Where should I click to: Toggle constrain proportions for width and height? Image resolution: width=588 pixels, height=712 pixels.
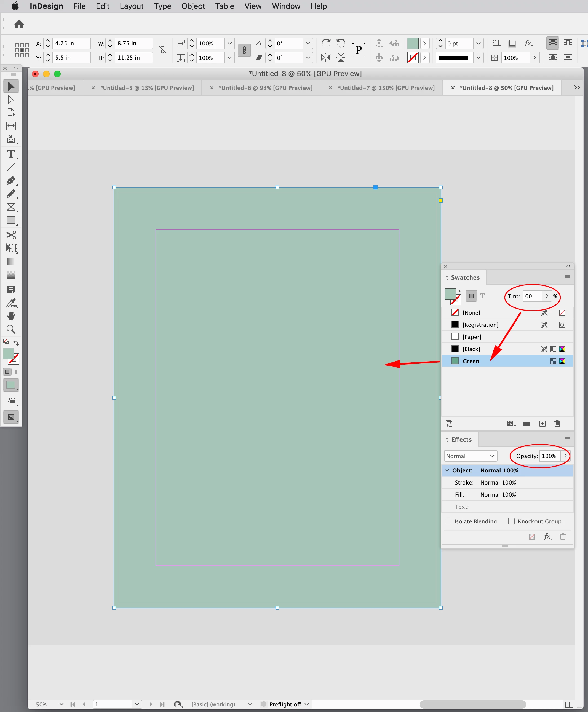click(163, 50)
